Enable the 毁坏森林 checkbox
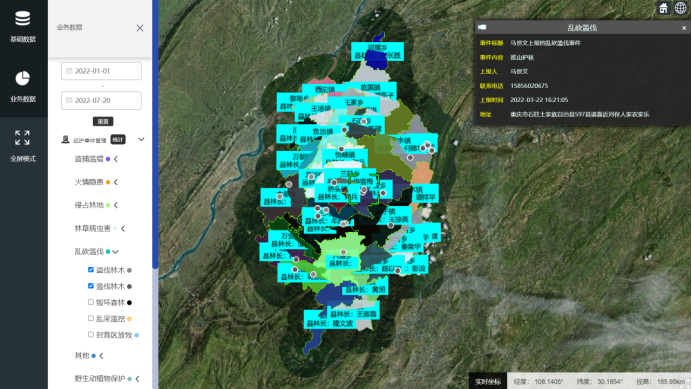The width and height of the screenshot is (692, 389). pos(90,302)
